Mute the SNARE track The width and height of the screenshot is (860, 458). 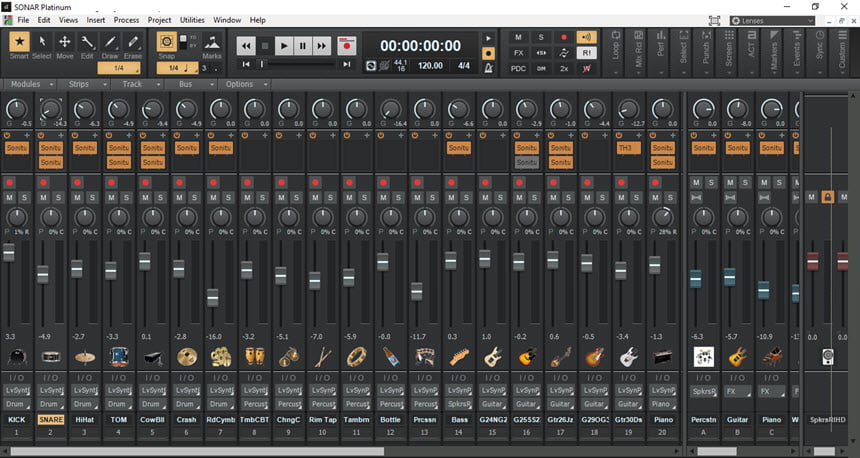tap(43, 197)
